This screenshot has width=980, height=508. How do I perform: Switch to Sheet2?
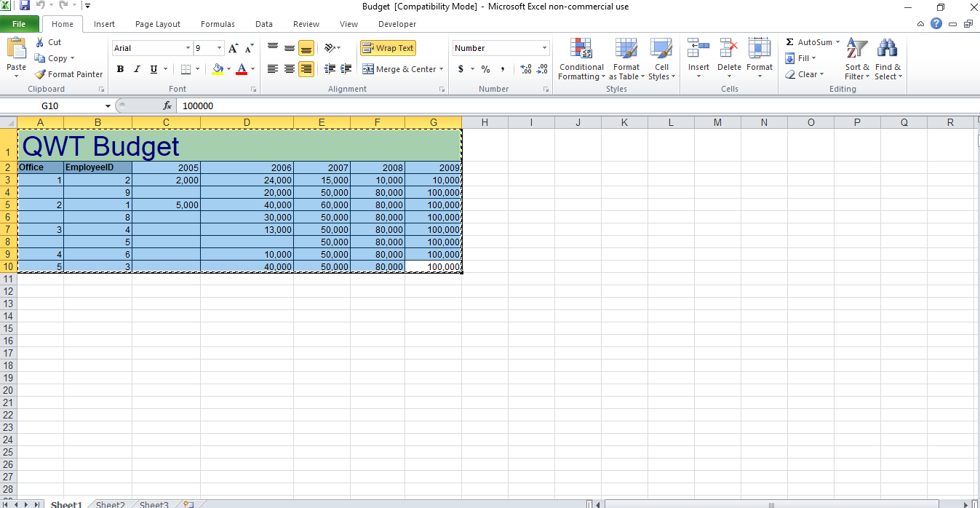pyautogui.click(x=110, y=502)
